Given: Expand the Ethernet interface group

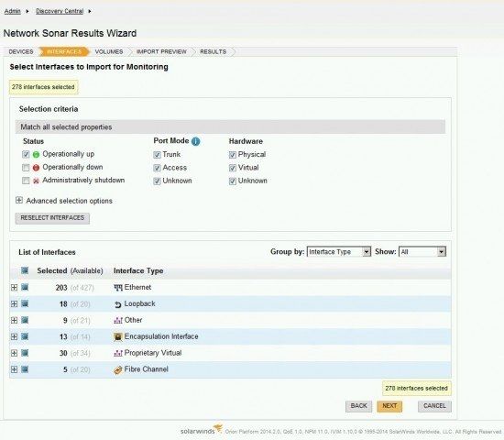Looking at the screenshot, I should 14,288.
